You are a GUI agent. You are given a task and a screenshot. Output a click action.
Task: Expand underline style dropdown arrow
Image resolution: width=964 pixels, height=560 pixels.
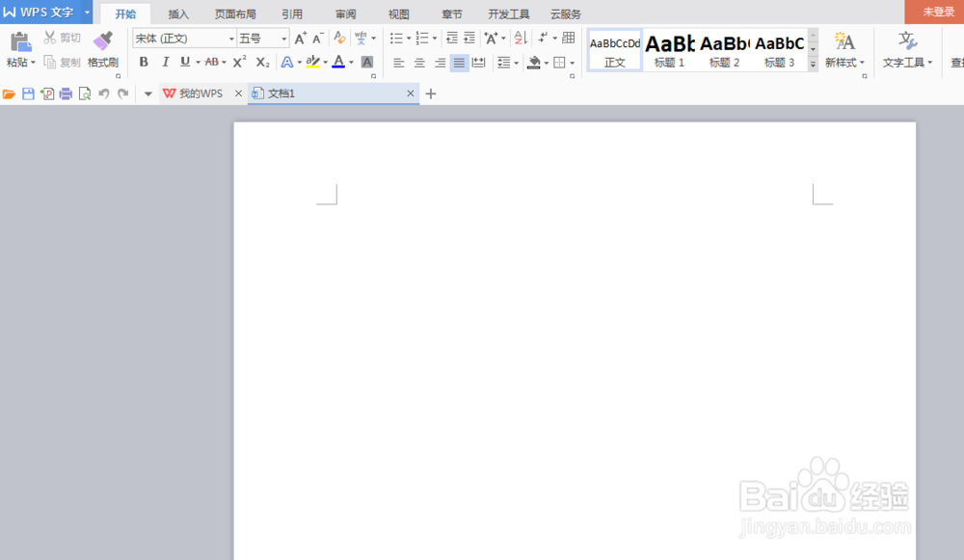click(x=198, y=62)
